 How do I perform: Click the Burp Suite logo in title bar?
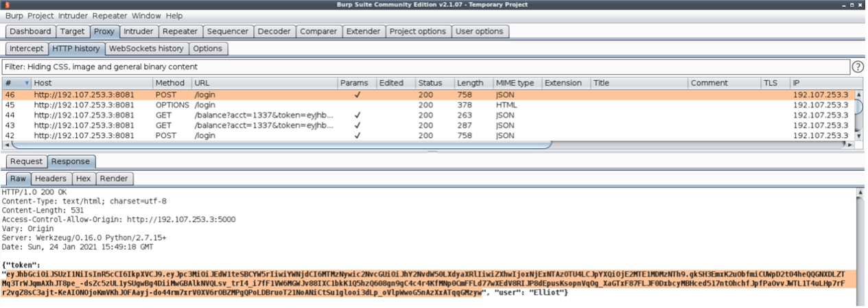coord(5,5)
